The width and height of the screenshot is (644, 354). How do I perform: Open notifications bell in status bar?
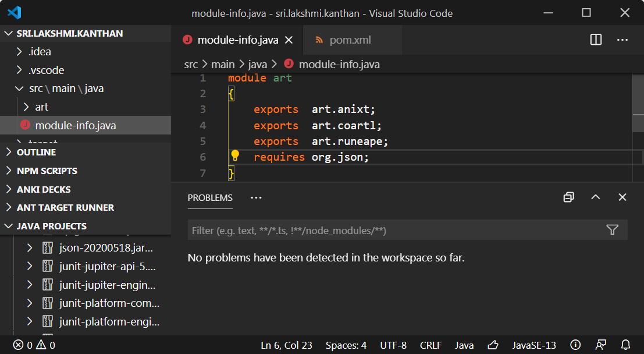click(x=625, y=345)
